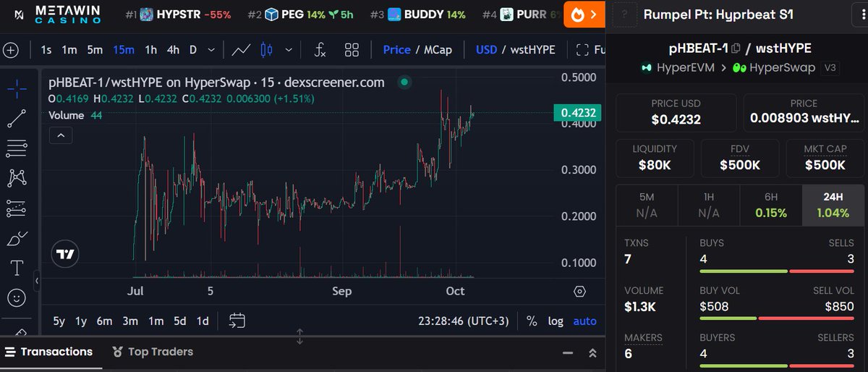Select the brush drawing tool
The width and height of the screenshot is (868, 372).
click(x=17, y=238)
